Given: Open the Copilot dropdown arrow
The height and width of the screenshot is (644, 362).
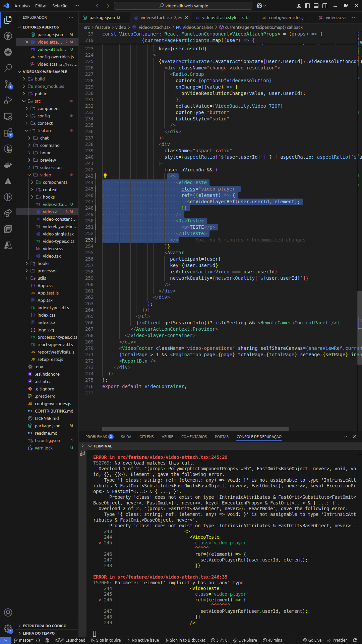Looking at the screenshot, I should point(265,6).
